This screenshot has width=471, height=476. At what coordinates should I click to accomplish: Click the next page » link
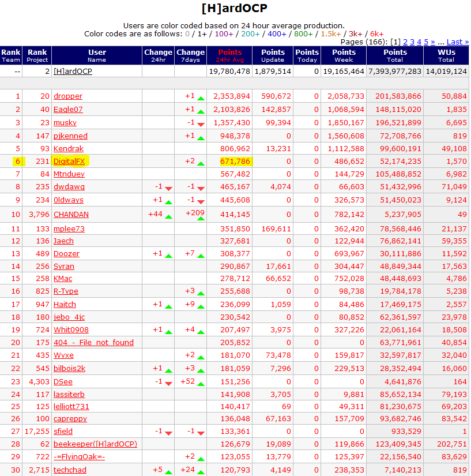point(433,42)
